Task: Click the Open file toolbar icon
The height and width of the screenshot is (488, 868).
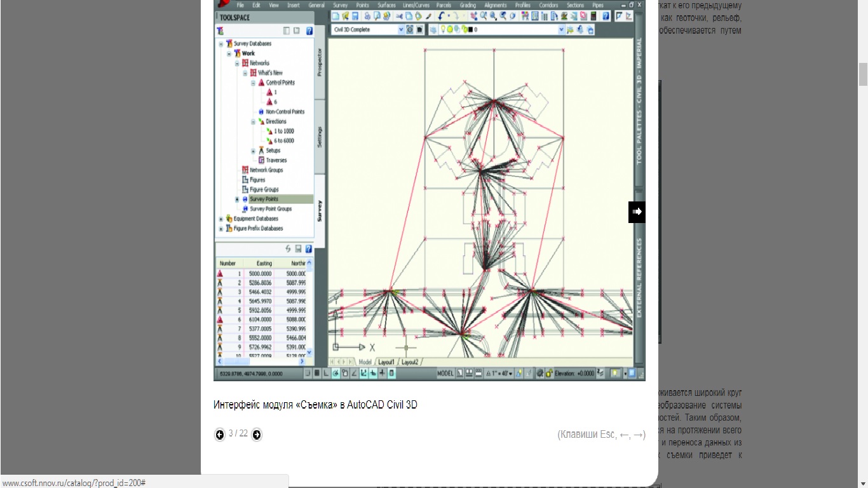Action: tap(345, 16)
